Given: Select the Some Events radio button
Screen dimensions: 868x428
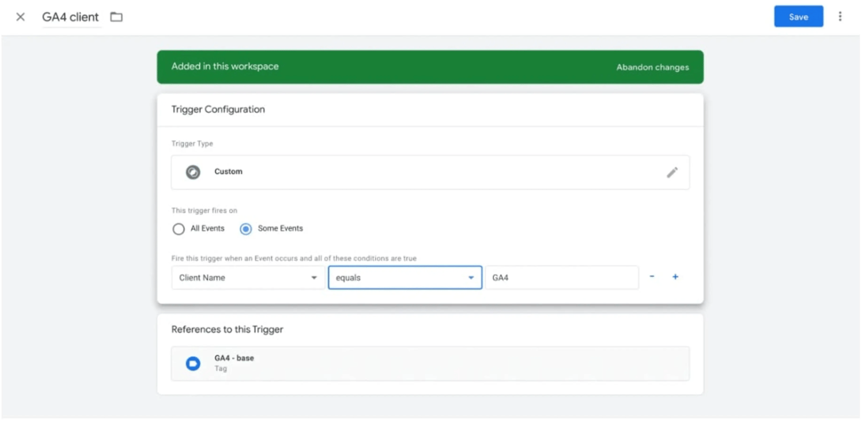Looking at the screenshot, I should coord(246,229).
